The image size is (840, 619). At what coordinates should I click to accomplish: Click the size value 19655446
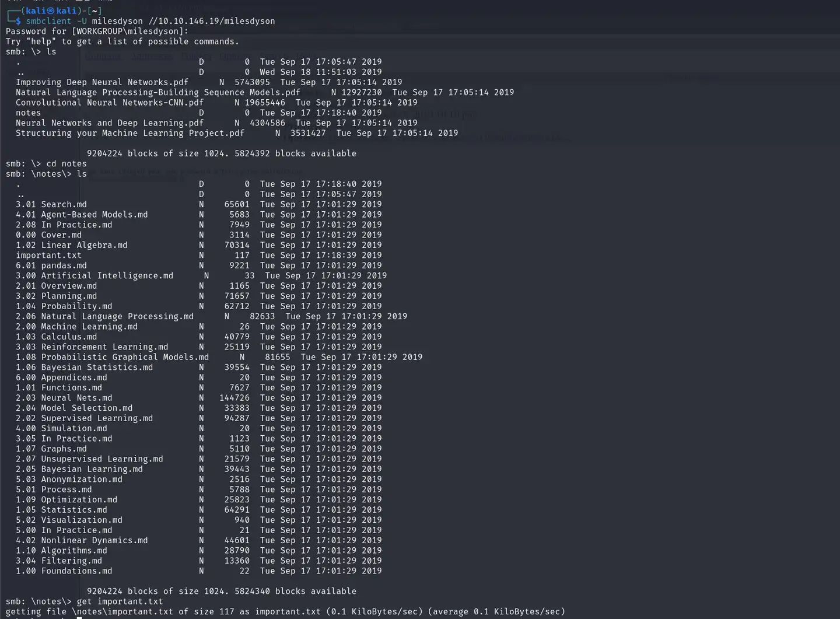265,103
